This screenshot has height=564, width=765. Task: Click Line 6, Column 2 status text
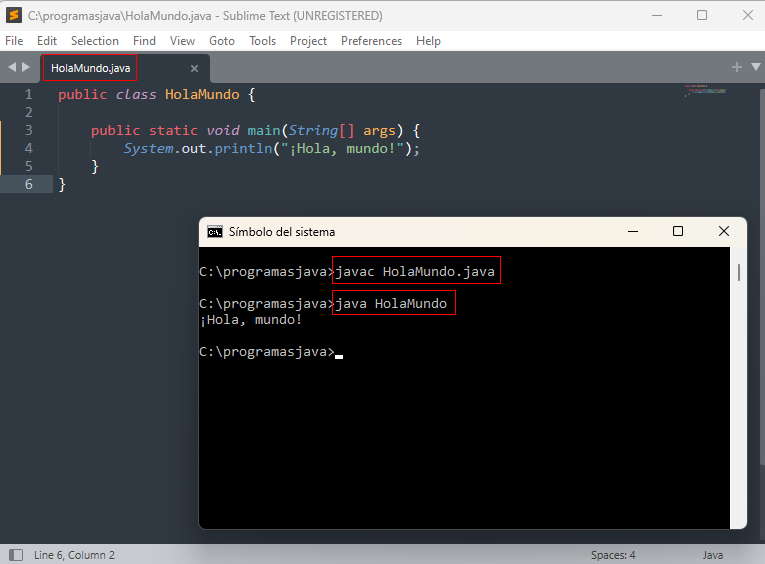(74, 555)
